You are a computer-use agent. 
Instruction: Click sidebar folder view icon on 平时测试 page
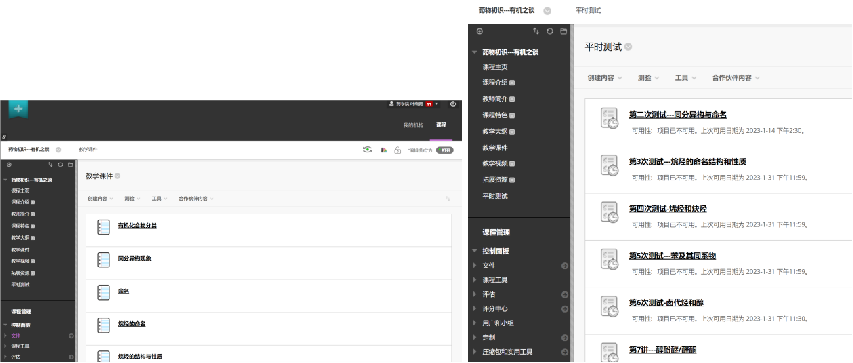coord(564,32)
